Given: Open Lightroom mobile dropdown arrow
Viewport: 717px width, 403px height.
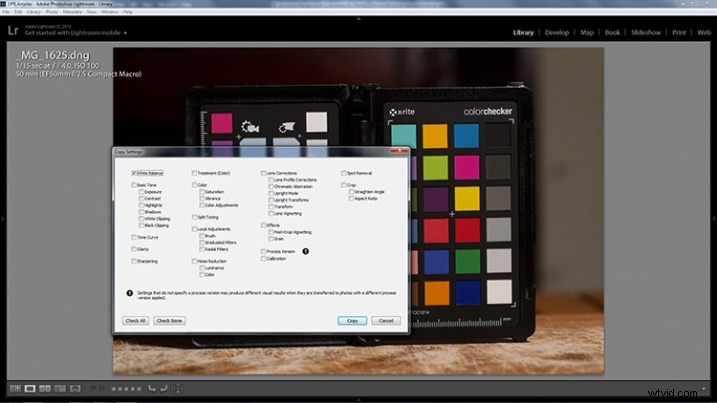Looking at the screenshot, I should (x=125, y=33).
